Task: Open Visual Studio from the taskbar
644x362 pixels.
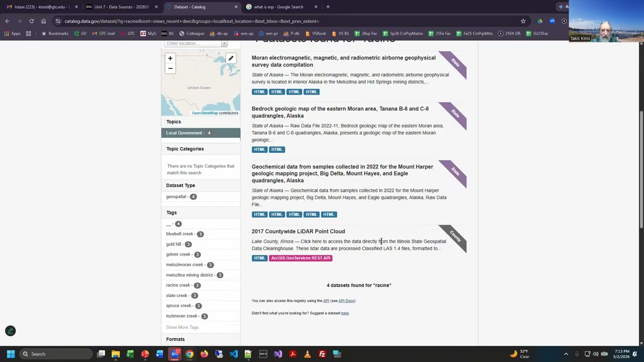Action: pyautogui.click(x=278, y=354)
